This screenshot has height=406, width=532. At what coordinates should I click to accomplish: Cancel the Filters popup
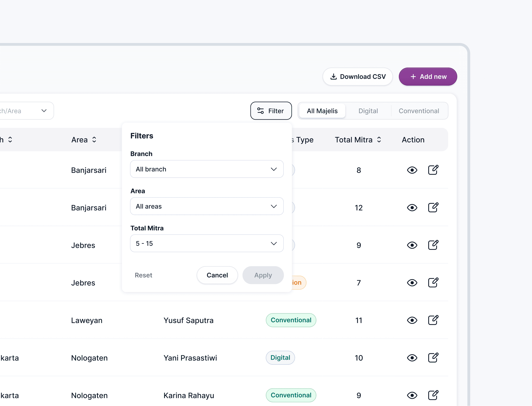[217, 275]
